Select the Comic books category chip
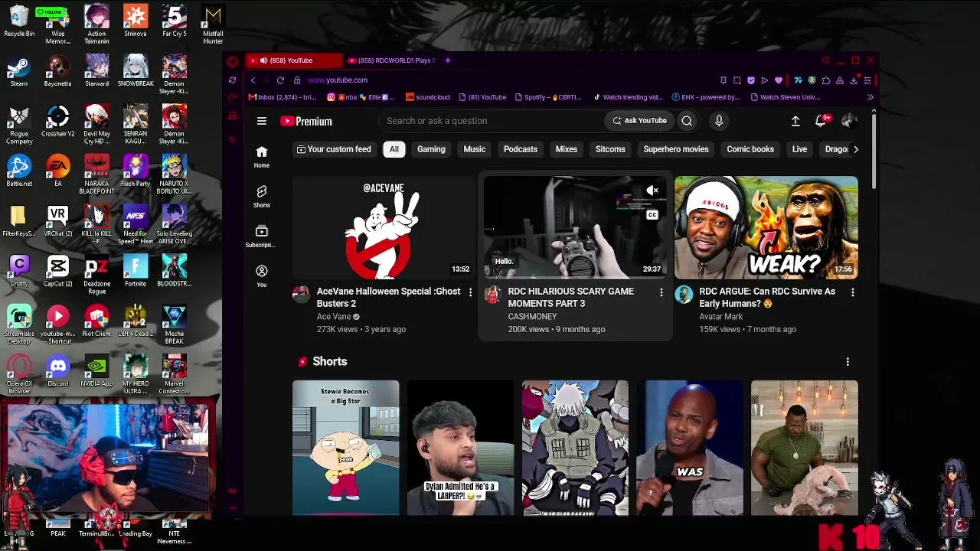Screen dimensions: 980x551 pyautogui.click(x=750, y=149)
